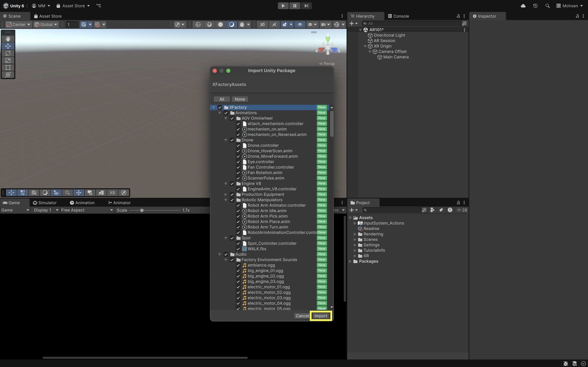Click the Game view Scale slider handle
Viewport: 588px width, 367px height.
click(x=142, y=210)
